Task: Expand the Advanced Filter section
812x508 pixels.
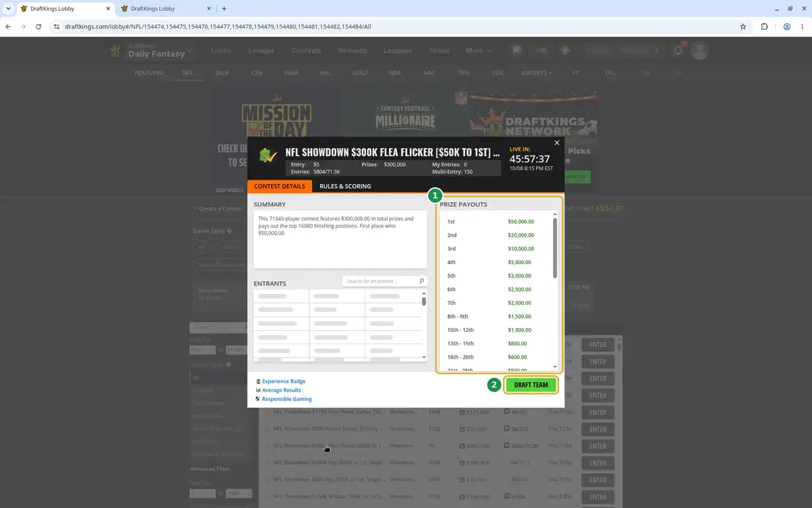Action: point(220,469)
